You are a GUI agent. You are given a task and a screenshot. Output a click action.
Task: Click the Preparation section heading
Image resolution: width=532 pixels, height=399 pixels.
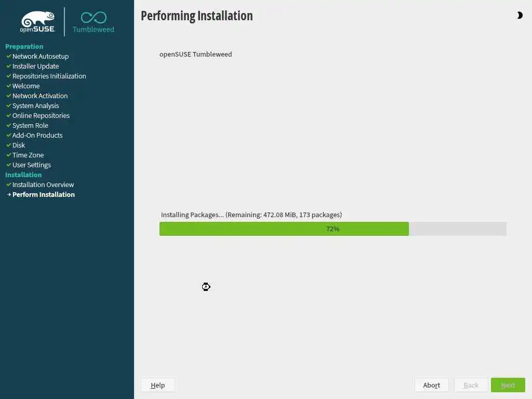pos(24,46)
